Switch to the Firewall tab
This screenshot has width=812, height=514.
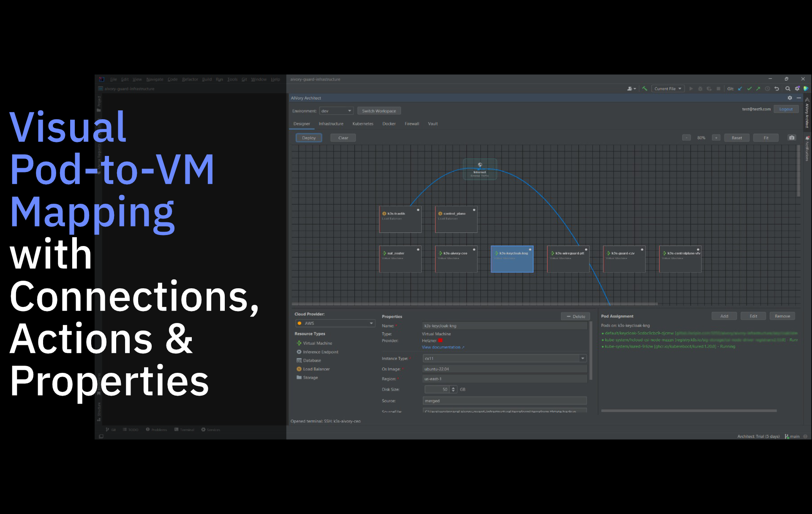coord(411,123)
